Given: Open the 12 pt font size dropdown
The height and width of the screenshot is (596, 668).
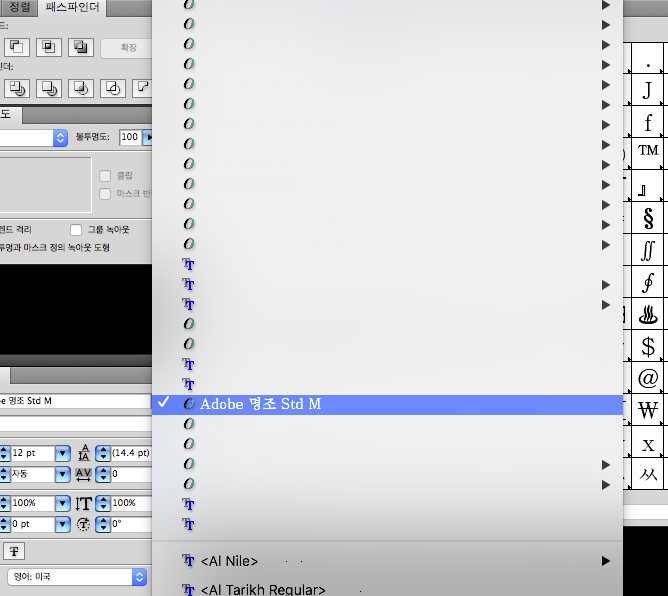Looking at the screenshot, I should (62, 453).
